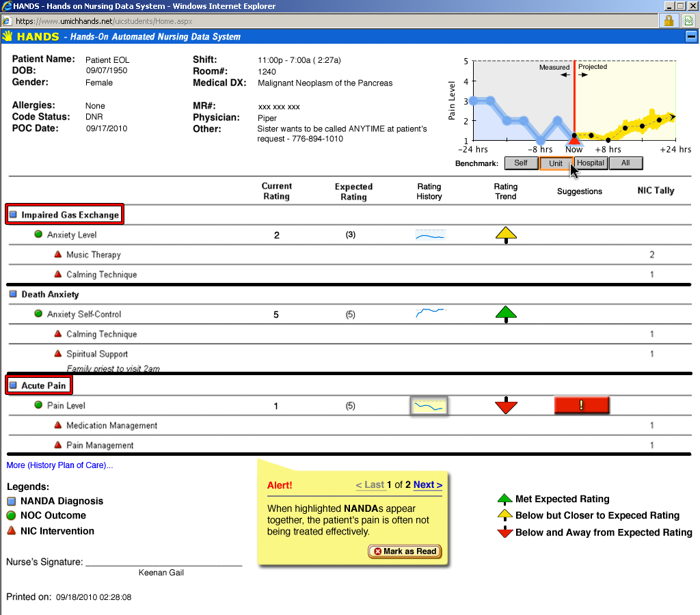This screenshot has width=700, height=615.
Task: Open the highlighted Pain Level rating history sparkline
Action: pyautogui.click(x=429, y=406)
